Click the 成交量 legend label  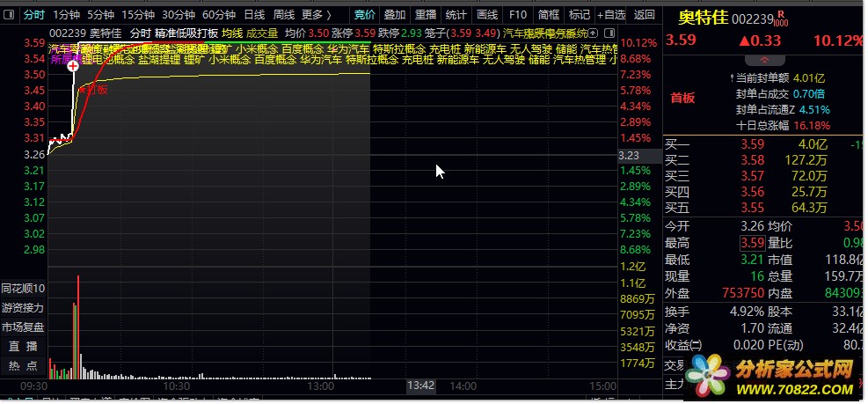point(262,33)
